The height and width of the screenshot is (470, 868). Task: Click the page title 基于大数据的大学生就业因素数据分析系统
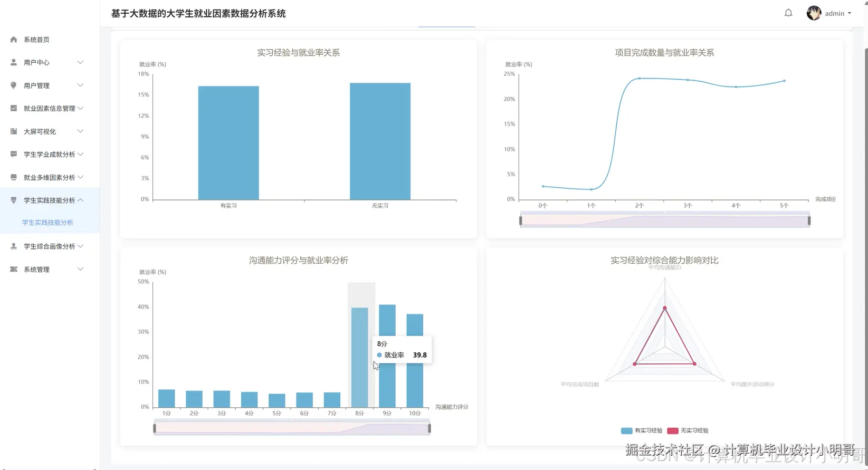[198, 14]
